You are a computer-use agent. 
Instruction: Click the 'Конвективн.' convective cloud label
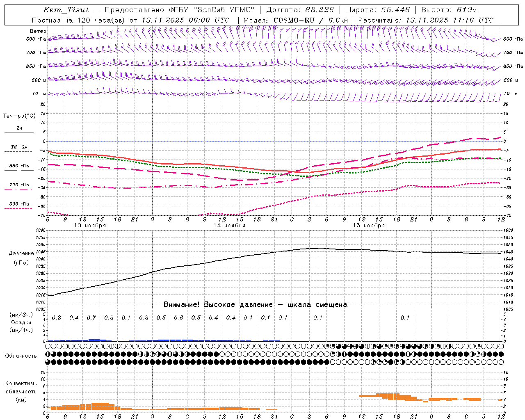tap(21, 383)
